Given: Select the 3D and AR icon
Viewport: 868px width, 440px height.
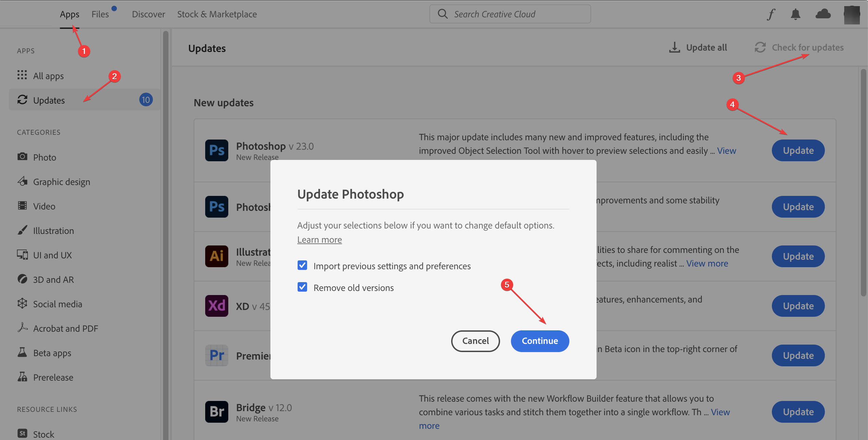Looking at the screenshot, I should point(22,279).
